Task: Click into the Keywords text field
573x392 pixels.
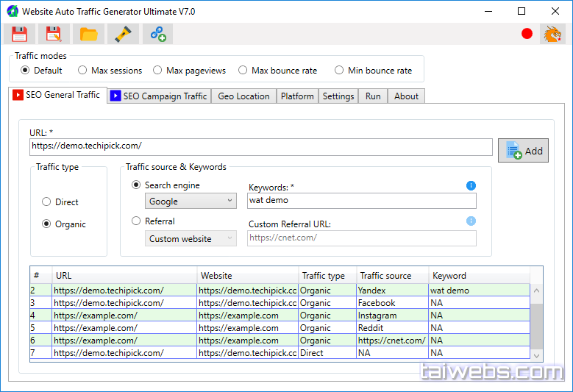Action: click(361, 201)
